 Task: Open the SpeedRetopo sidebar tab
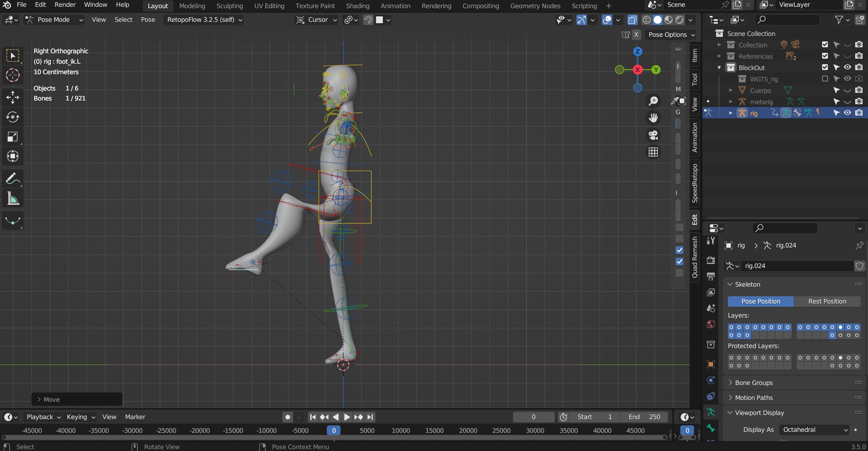[695, 183]
